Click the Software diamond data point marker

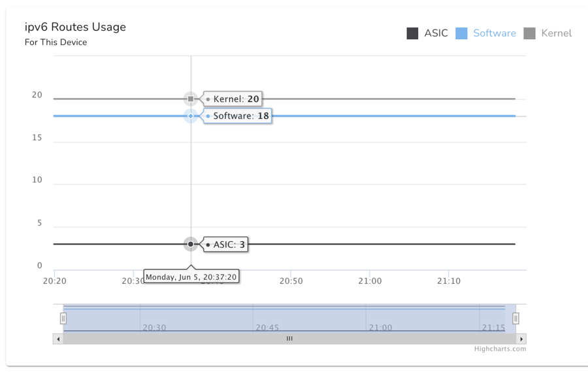[x=191, y=116]
